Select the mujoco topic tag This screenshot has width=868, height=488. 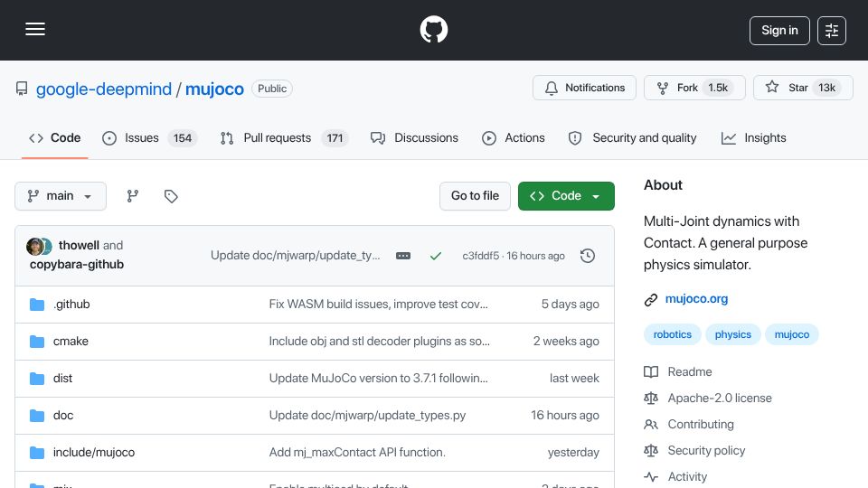(x=792, y=334)
